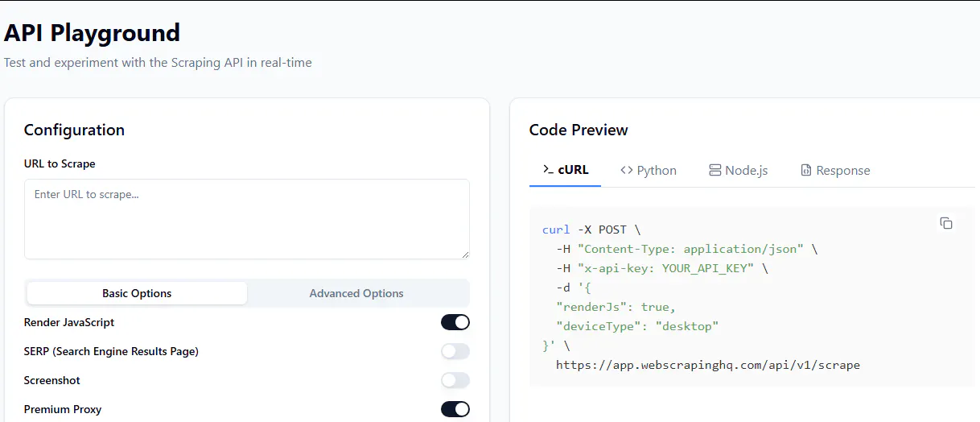Select the cURL code tab

565,170
